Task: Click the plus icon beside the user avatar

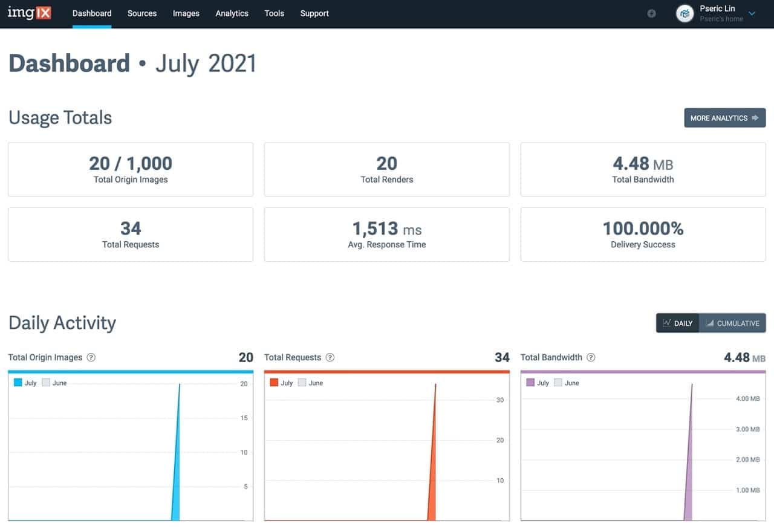Action: 651,13
